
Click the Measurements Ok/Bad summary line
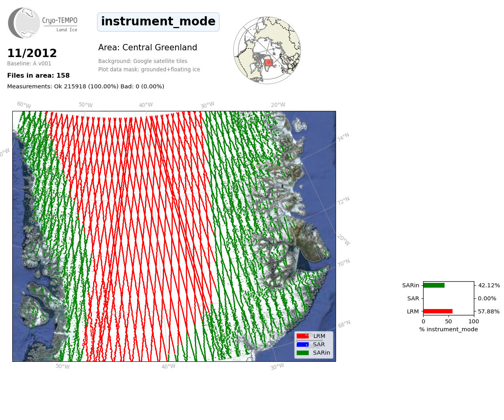point(86,86)
